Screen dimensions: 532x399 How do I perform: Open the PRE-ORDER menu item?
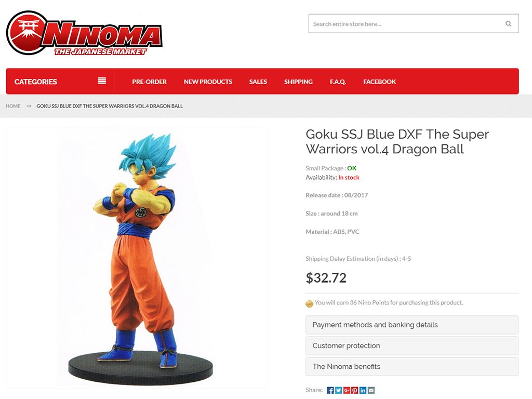click(x=149, y=82)
